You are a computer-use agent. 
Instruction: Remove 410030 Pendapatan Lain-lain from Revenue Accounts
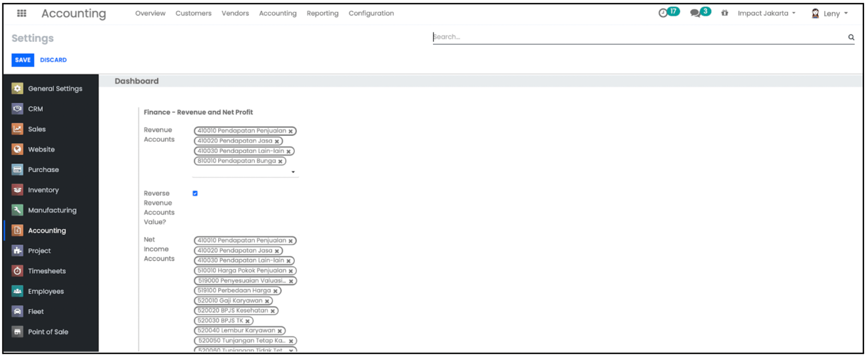point(289,151)
